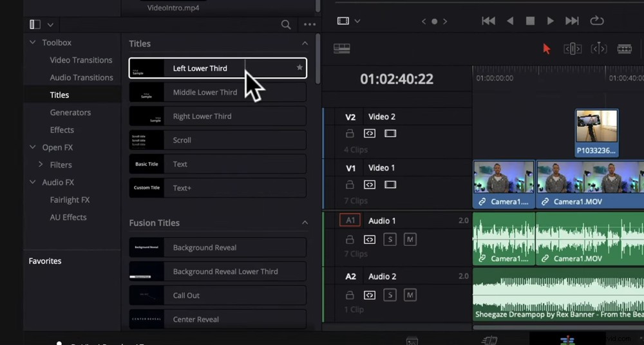644x345 pixels.
Task: Collapse the Fusion Titles section
Action: [x=305, y=223]
